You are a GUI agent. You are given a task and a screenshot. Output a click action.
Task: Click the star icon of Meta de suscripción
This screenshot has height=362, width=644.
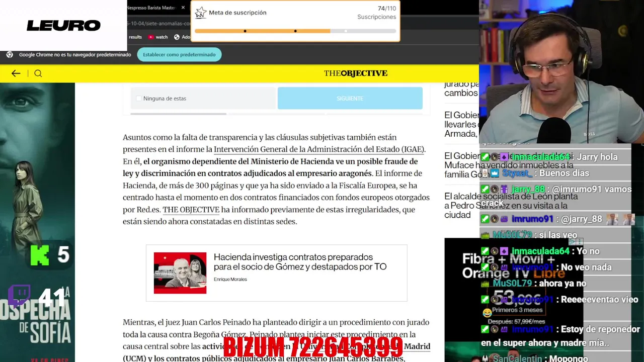[201, 13]
